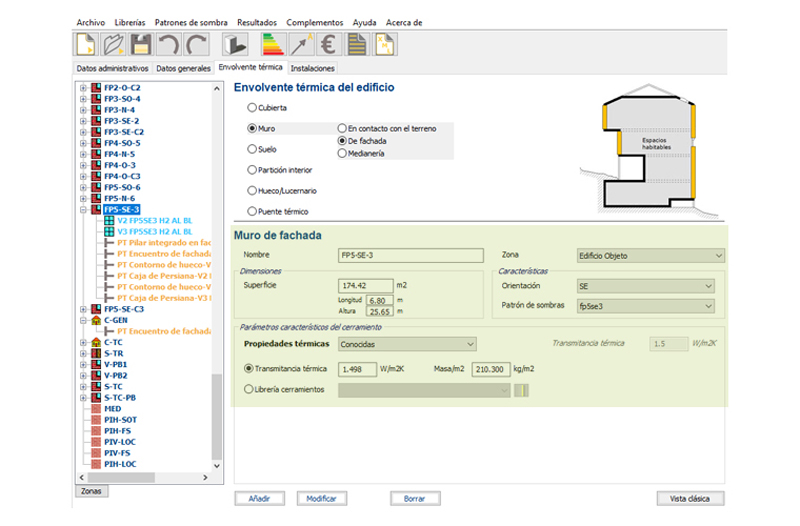Click the Superficie field showing 174.42

click(365, 286)
